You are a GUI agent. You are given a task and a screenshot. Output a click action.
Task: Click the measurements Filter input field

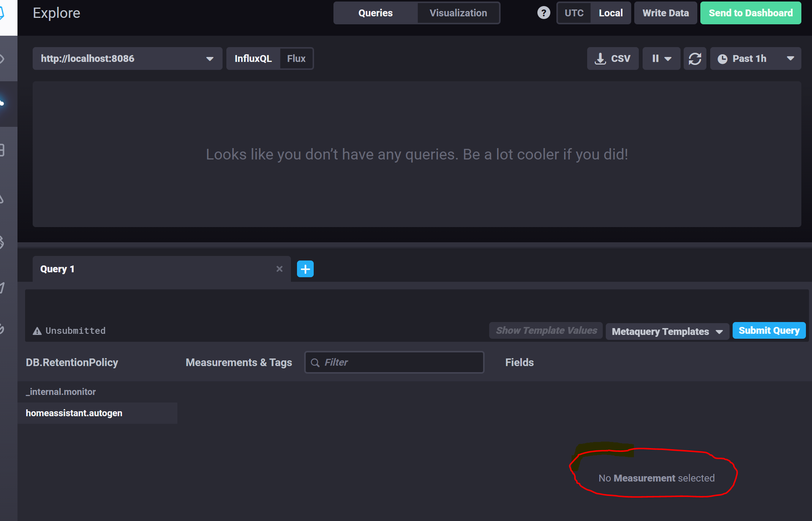pyautogui.click(x=395, y=362)
